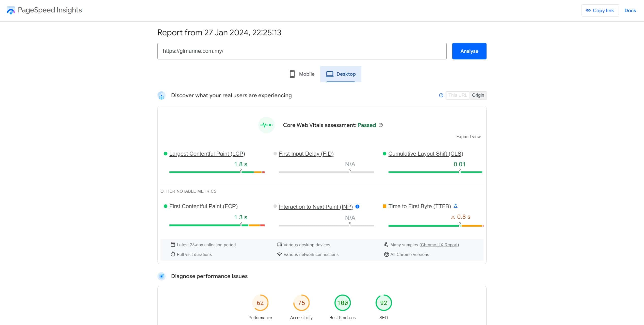Image resolution: width=644 pixels, height=325 pixels.
Task: Click the Latest 28-day collection period text
Action: pyautogui.click(x=206, y=245)
